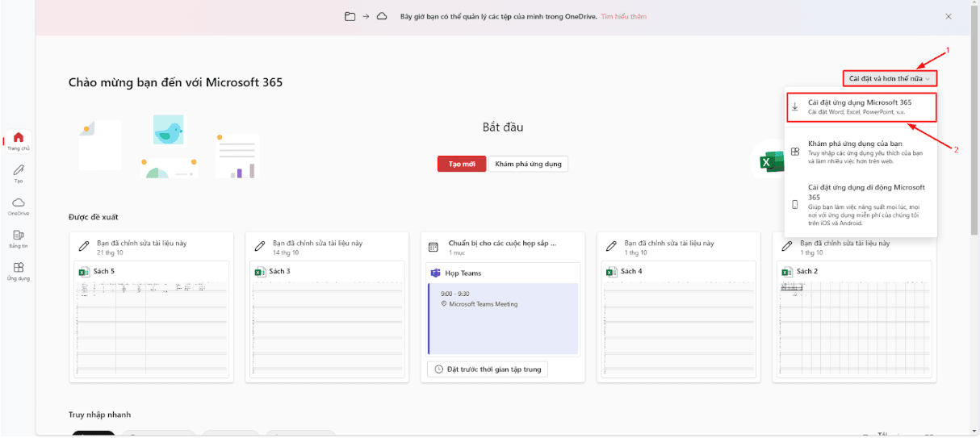
Task: Open the Sách 3 document thumbnail
Action: (327, 319)
